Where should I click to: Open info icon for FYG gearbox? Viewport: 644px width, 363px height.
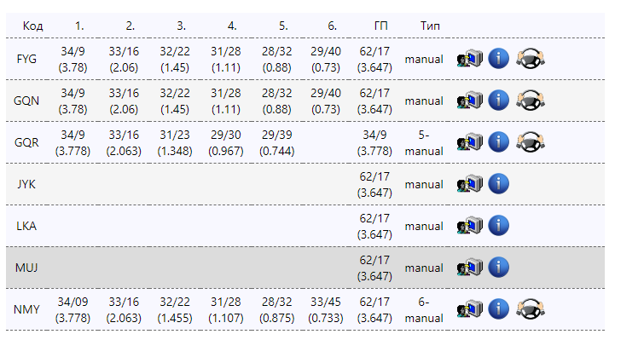[x=499, y=58]
